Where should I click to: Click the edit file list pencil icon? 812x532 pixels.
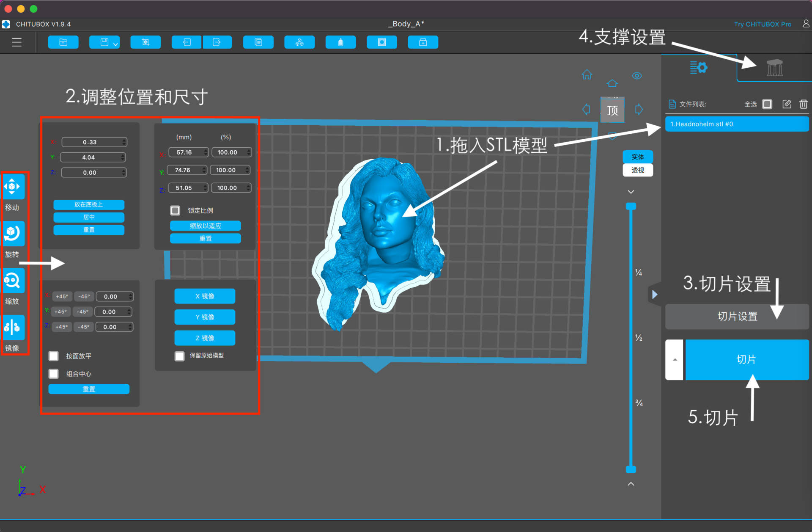(787, 104)
